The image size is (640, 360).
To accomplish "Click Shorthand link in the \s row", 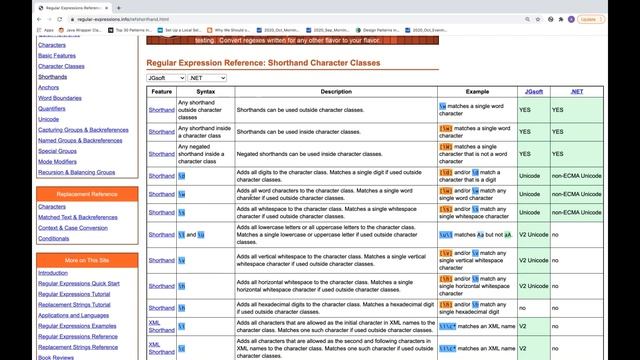I will pyautogui.click(x=162, y=213).
